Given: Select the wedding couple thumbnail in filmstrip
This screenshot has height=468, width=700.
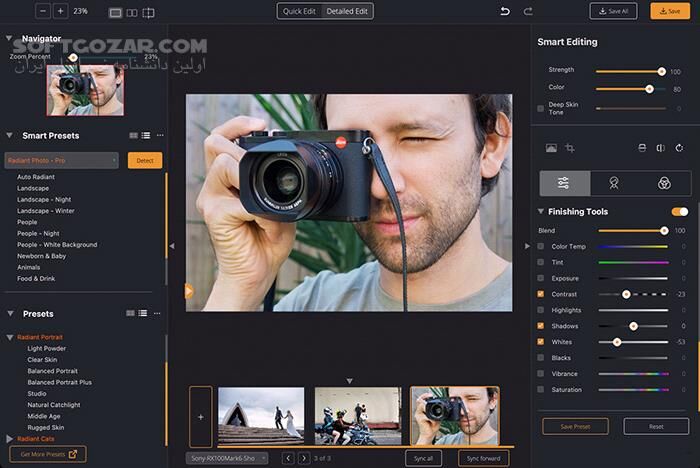Looking at the screenshot, I should point(261,416).
